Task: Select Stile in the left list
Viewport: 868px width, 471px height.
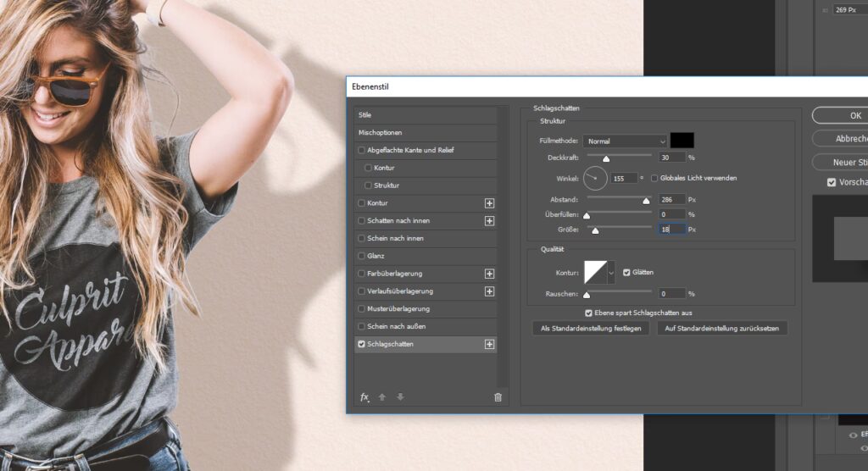Action: 365,115
